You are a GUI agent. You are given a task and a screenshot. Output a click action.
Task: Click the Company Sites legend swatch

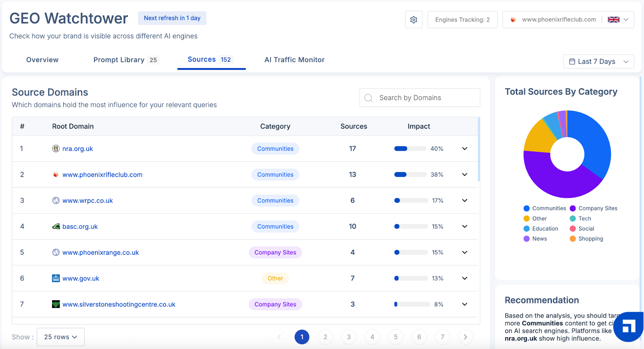tap(573, 208)
